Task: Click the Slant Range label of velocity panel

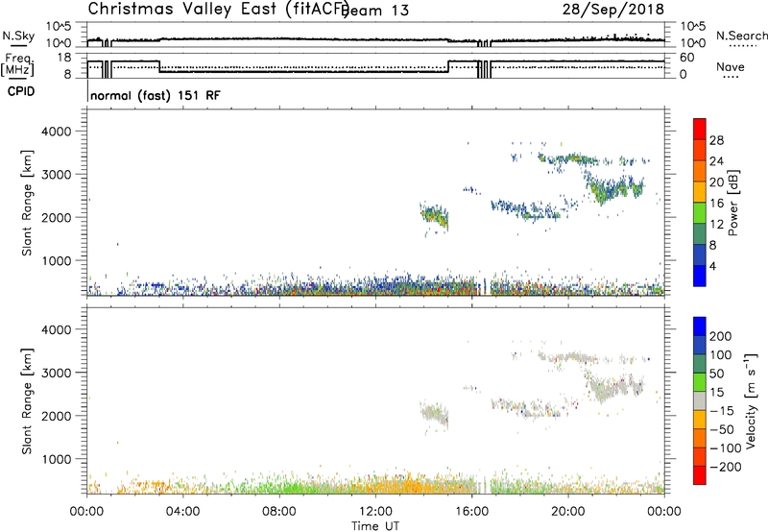Action: click(x=27, y=401)
